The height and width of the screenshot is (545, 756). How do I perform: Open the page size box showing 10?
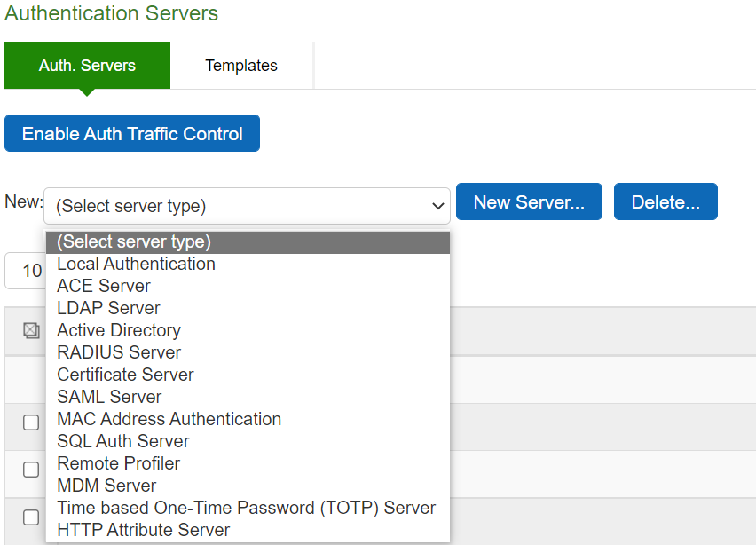tap(26, 271)
